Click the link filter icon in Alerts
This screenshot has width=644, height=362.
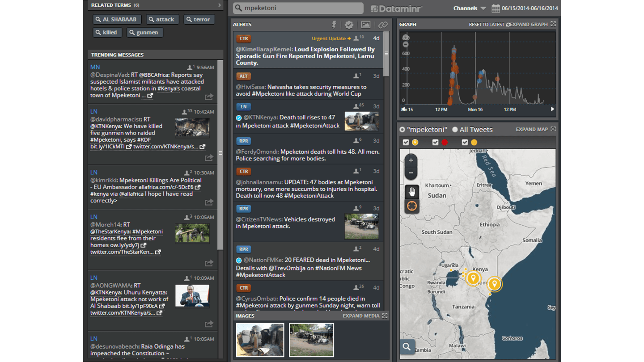click(x=383, y=25)
